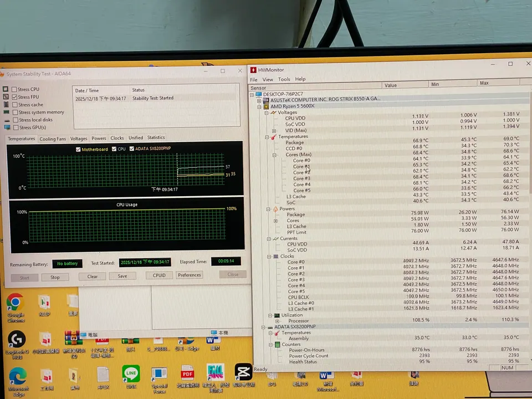Screen dimensions: 532x399
Task: Collapse the Clocks branch
Action: click(269, 257)
